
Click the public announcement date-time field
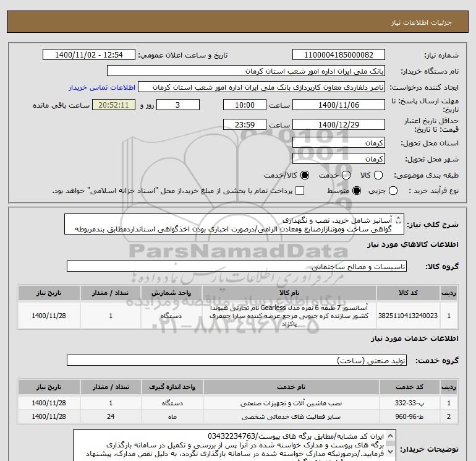[89, 54]
